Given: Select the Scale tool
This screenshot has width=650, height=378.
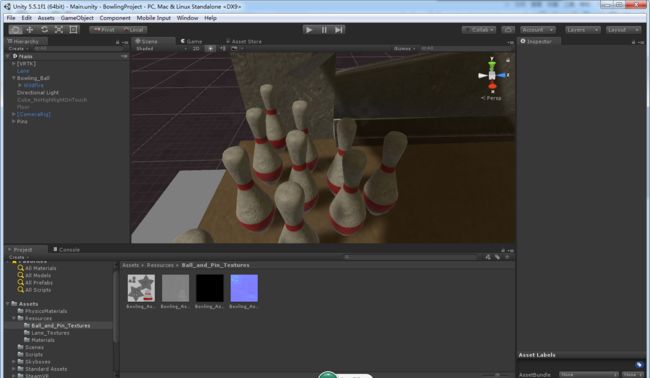Looking at the screenshot, I should pos(59,29).
